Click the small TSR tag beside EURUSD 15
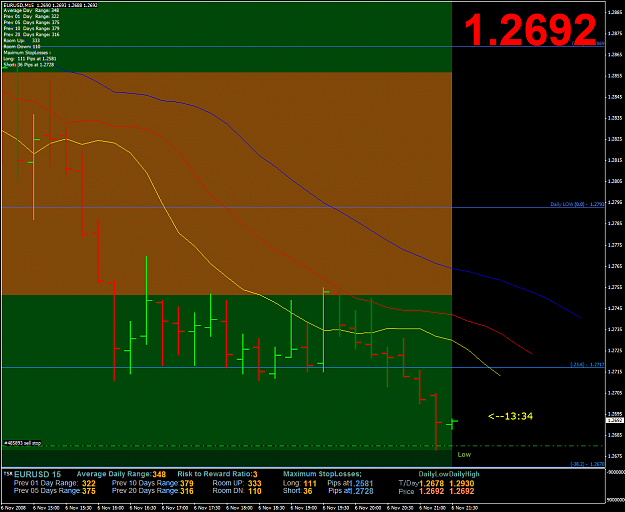This screenshot has height=512, width=625. pos(8,473)
